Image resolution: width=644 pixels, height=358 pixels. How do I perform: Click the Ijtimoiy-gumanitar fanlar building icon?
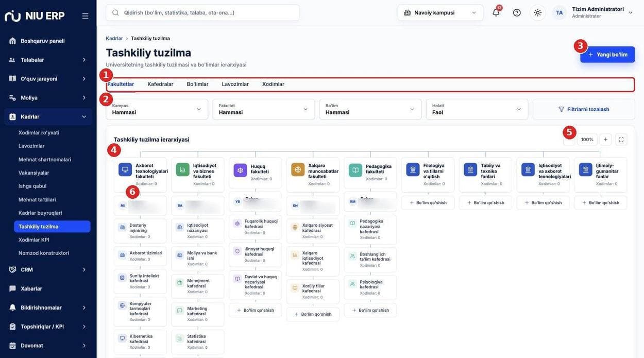coord(586,169)
